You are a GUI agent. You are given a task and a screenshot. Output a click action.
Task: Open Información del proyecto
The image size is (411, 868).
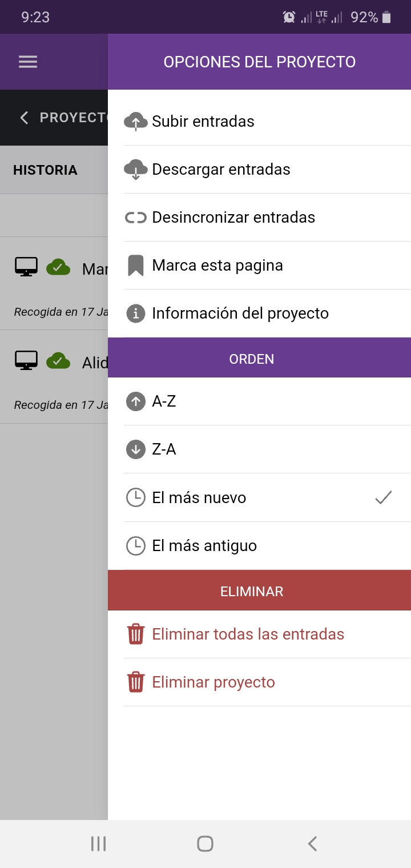click(240, 314)
